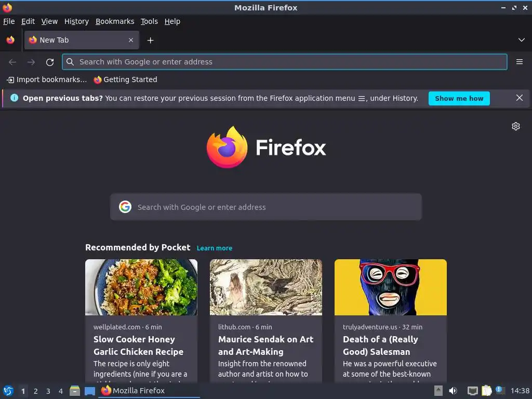Image resolution: width=532 pixels, height=399 pixels.
Task: Open the new tab plus button
Action: (x=150, y=41)
